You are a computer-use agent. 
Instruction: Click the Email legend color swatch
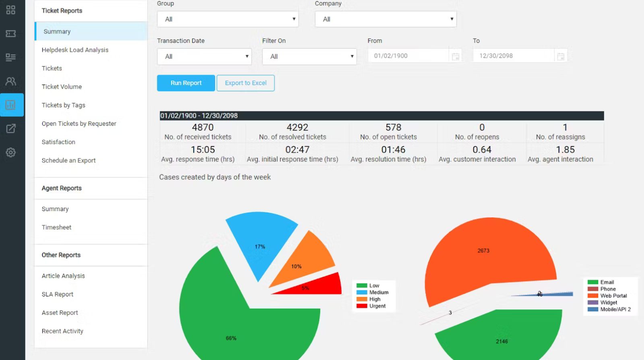[x=593, y=282]
